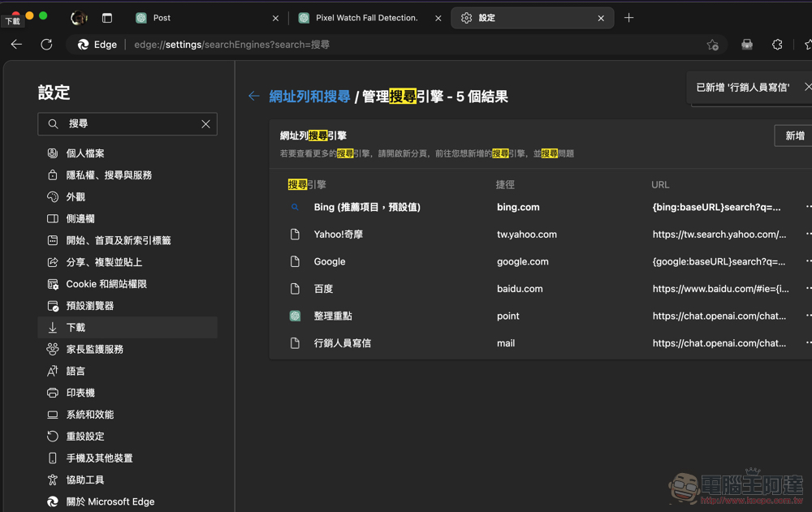This screenshot has width=812, height=512.
Task: Open the tab actions menu icon
Action: tap(107, 18)
